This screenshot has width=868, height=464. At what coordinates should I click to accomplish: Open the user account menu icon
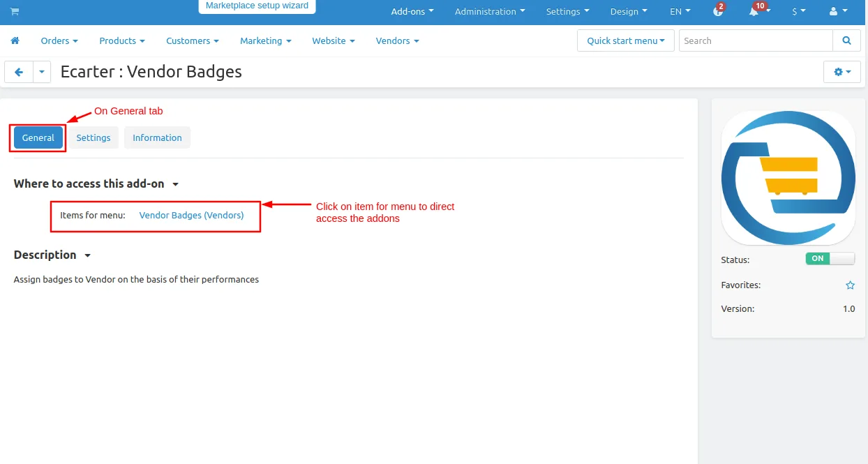click(838, 11)
